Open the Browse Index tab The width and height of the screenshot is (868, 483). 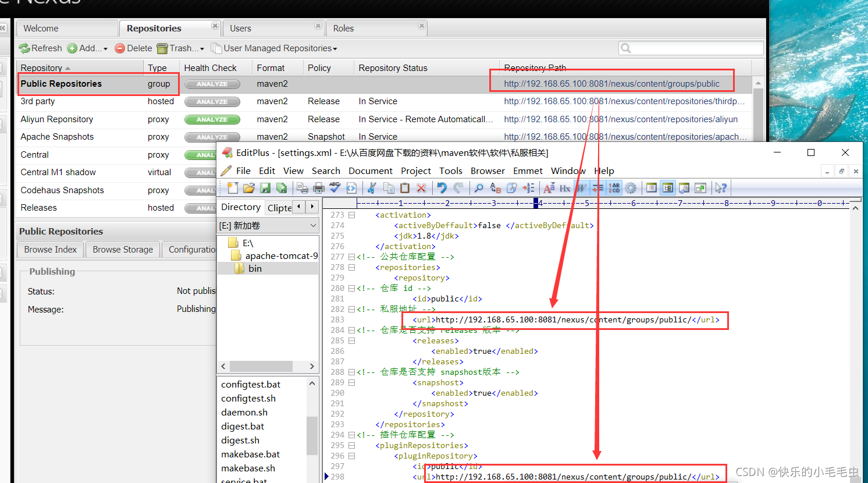point(51,249)
